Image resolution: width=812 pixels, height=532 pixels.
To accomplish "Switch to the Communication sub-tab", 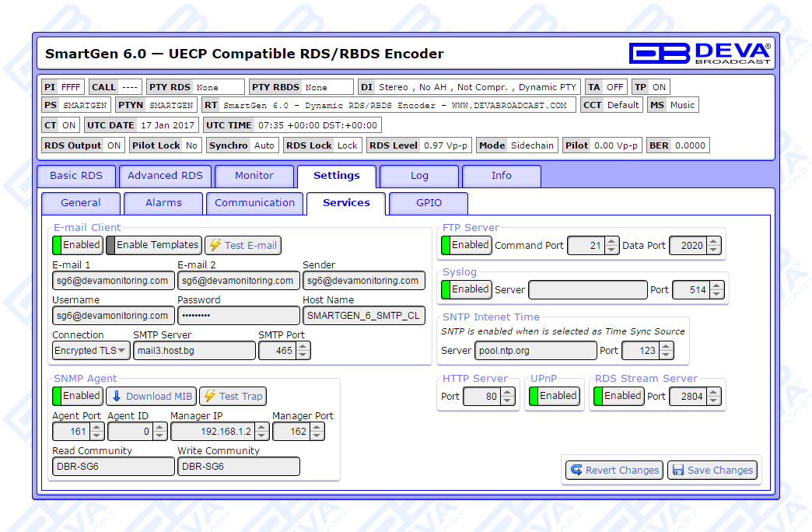I will pyautogui.click(x=254, y=203).
